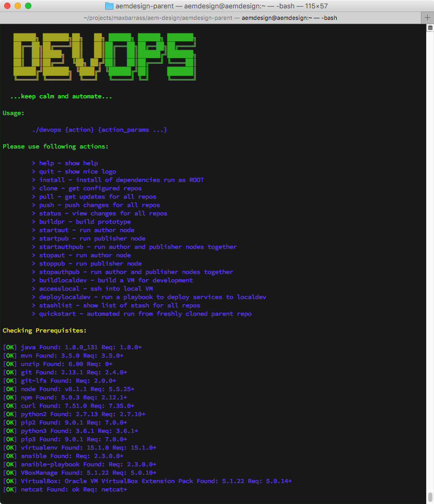Click the 'startauthpub' action line
The width and height of the screenshot is (434, 504).
point(134,247)
